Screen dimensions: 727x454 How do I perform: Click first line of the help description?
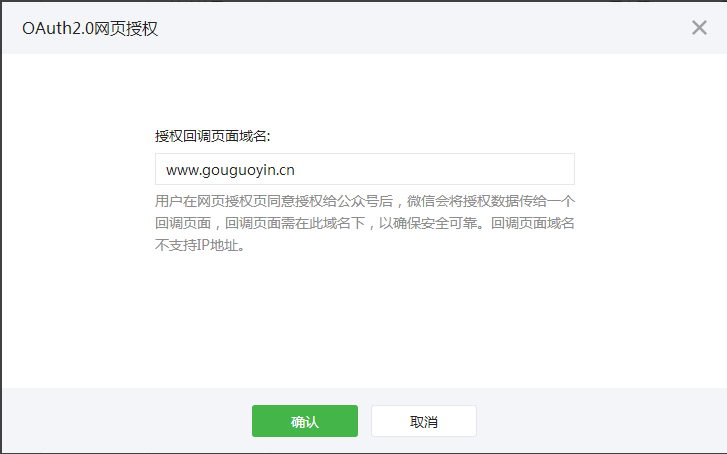[x=364, y=200]
